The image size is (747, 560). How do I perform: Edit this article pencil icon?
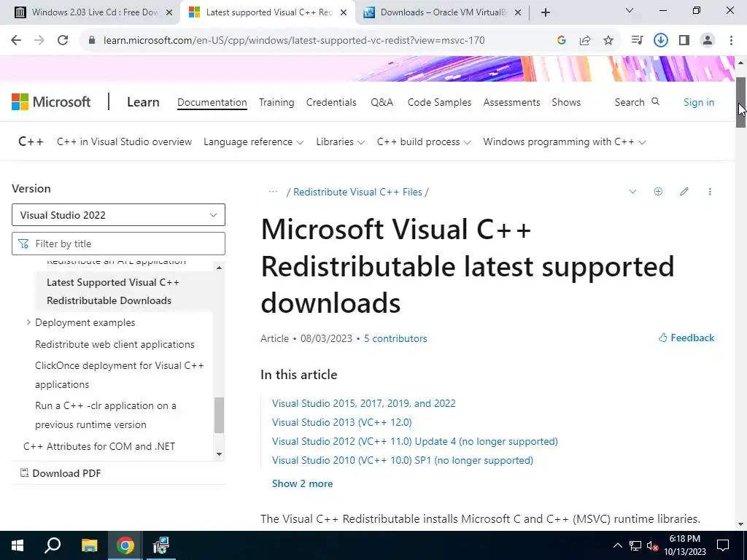coord(684,192)
